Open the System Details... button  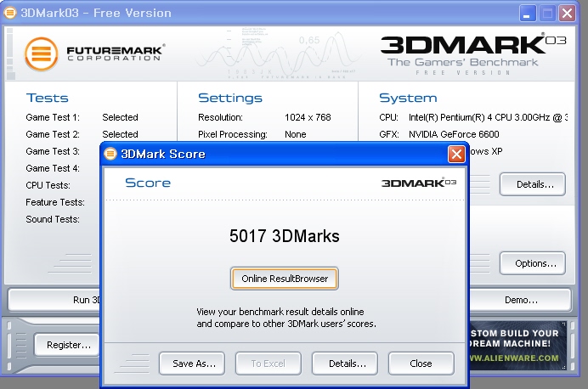tap(533, 184)
